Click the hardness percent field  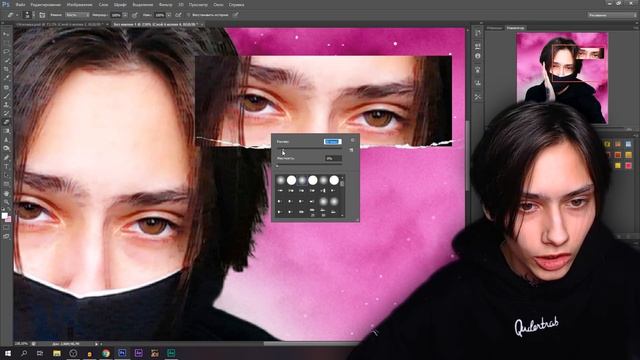point(333,158)
